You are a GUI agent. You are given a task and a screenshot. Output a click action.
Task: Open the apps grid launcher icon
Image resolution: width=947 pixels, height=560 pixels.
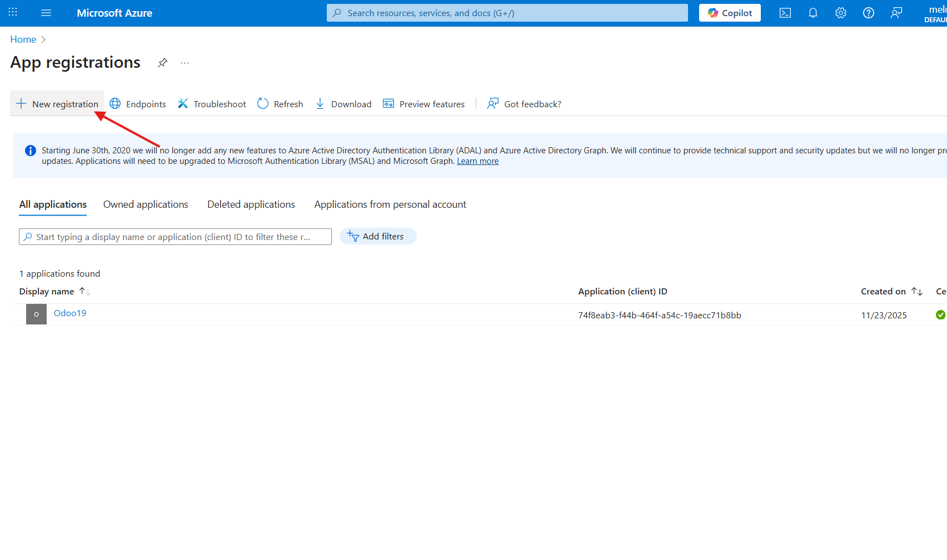click(x=13, y=12)
